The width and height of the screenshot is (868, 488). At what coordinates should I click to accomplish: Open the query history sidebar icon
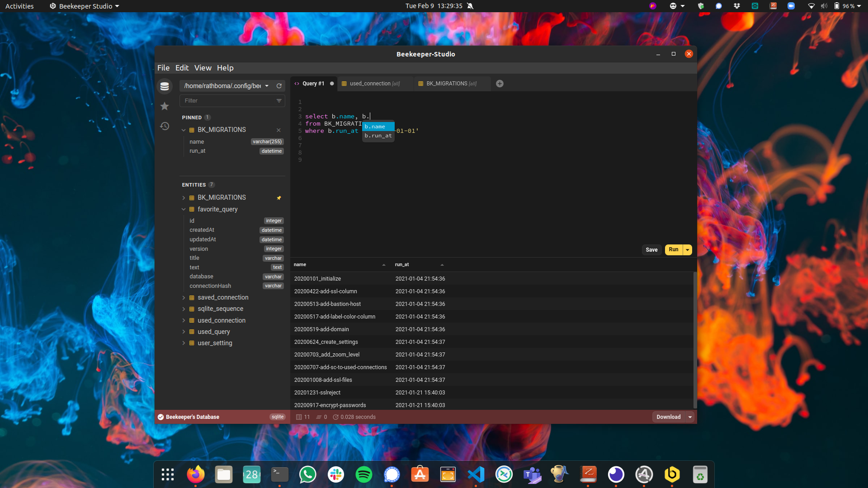point(165,126)
